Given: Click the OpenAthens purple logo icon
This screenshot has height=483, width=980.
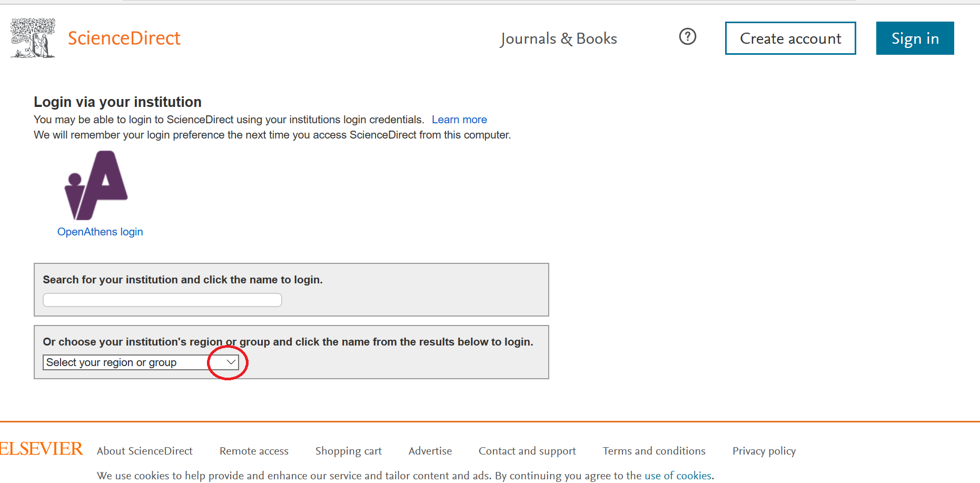Looking at the screenshot, I should coord(96,185).
